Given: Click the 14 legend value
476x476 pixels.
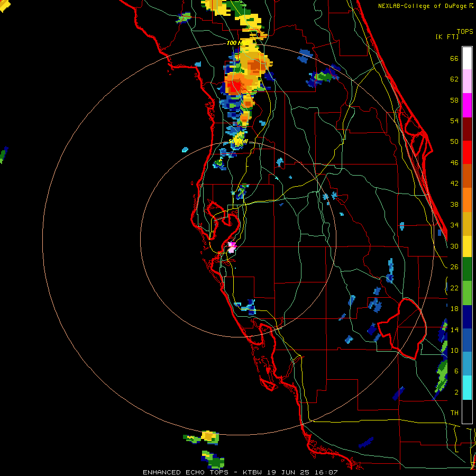Looking at the screenshot, I should [x=454, y=329].
